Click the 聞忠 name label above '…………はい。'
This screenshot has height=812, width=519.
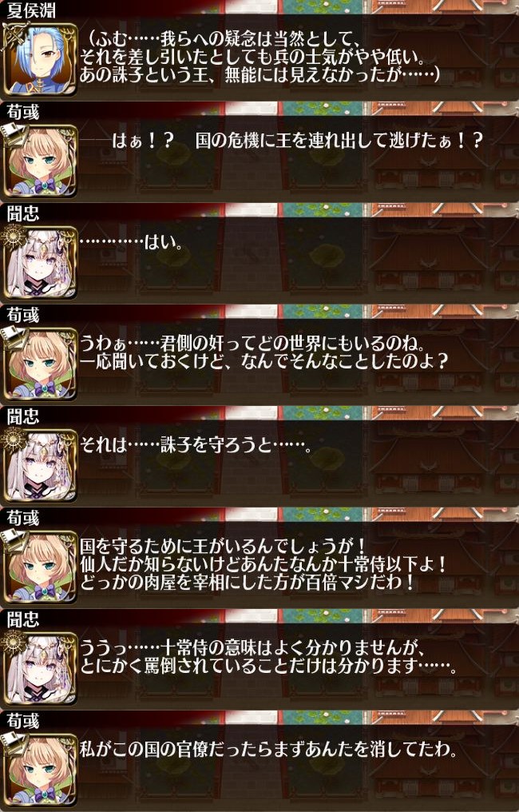[22, 213]
